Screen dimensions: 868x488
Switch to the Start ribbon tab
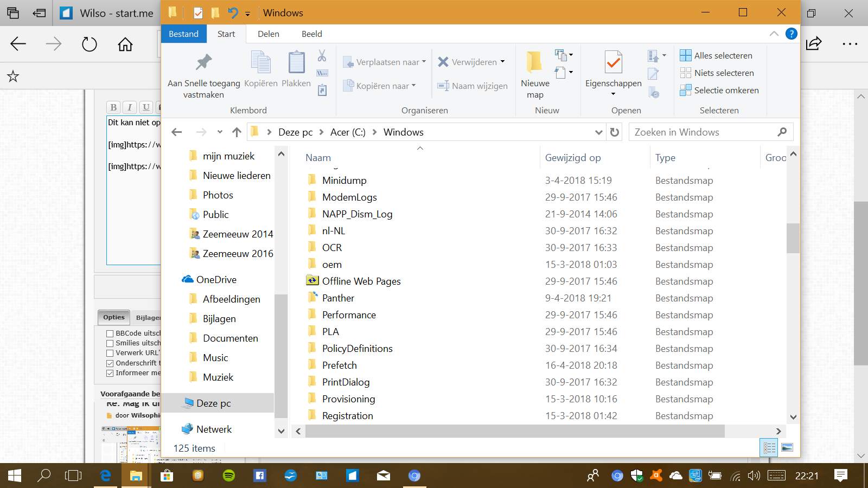point(226,34)
